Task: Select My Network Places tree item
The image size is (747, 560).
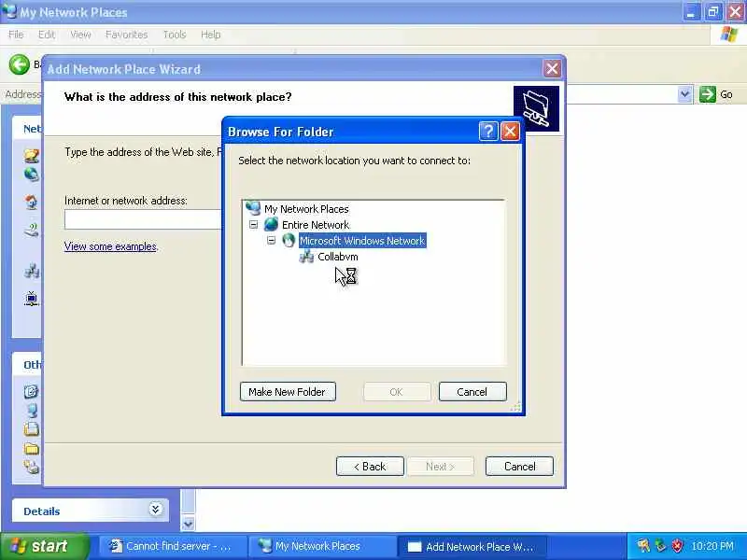Action: [x=306, y=209]
